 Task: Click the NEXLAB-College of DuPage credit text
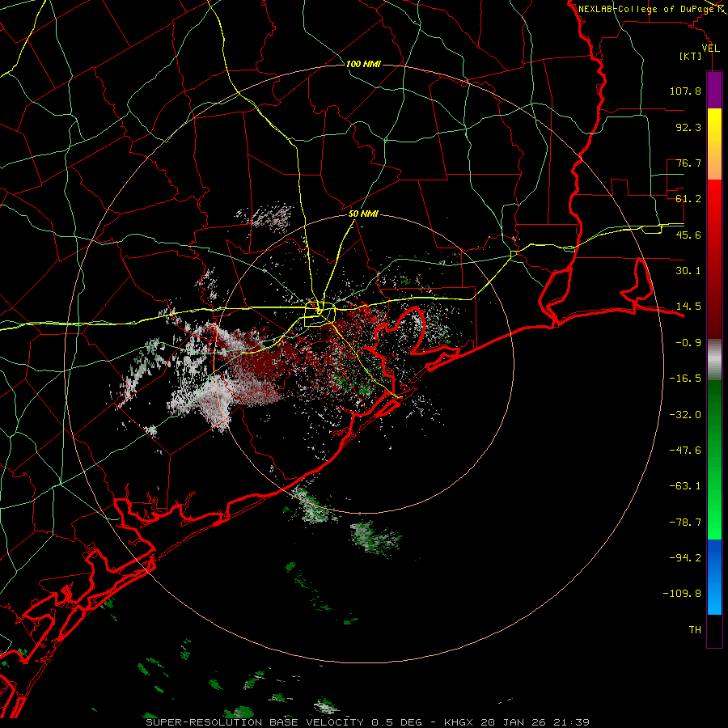coord(645,9)
